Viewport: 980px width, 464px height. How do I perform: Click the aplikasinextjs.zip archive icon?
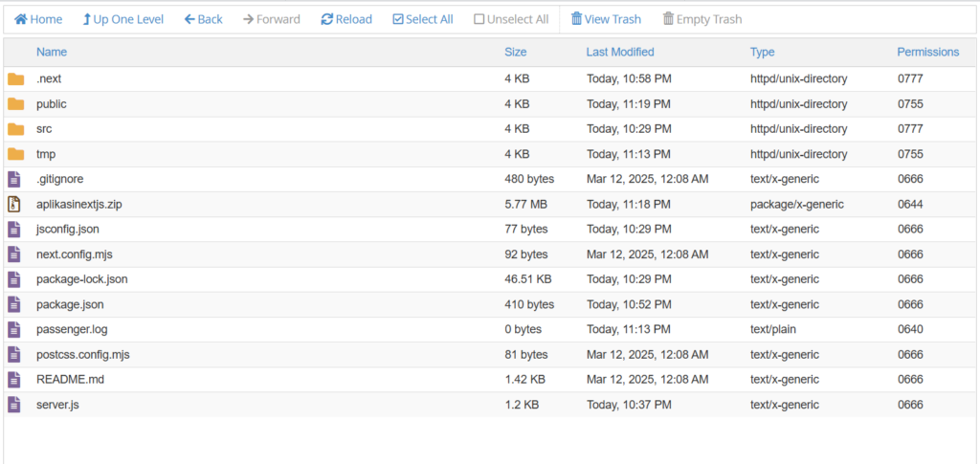tap(14, 204)
